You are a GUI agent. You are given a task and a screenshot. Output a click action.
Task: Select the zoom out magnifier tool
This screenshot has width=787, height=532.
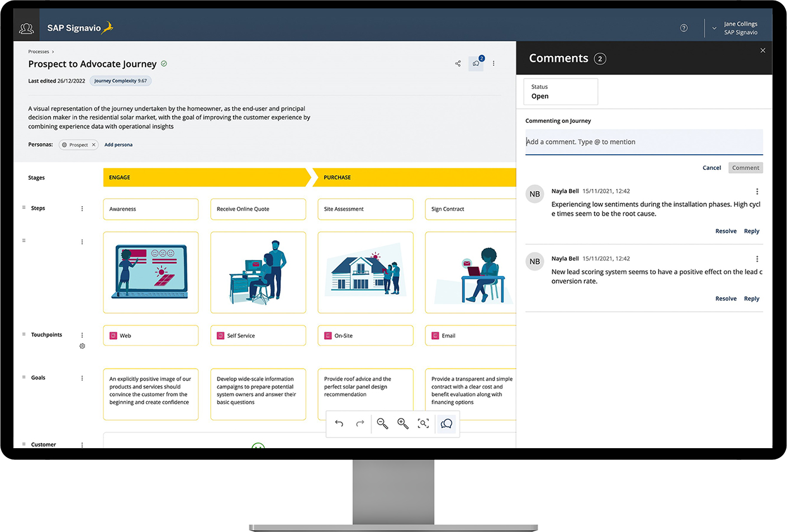pyautogui.click(x=382, y=424)
